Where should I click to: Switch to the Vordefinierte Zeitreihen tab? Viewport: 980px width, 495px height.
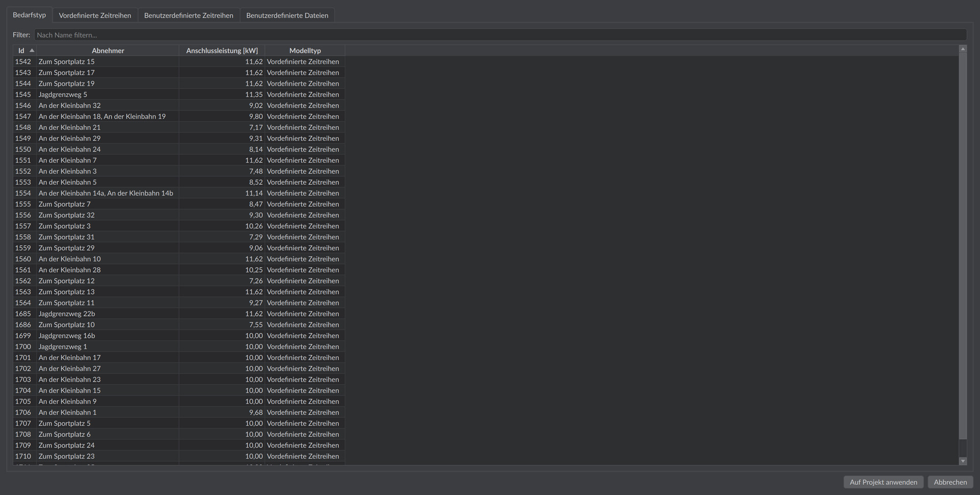coord(95,15)
